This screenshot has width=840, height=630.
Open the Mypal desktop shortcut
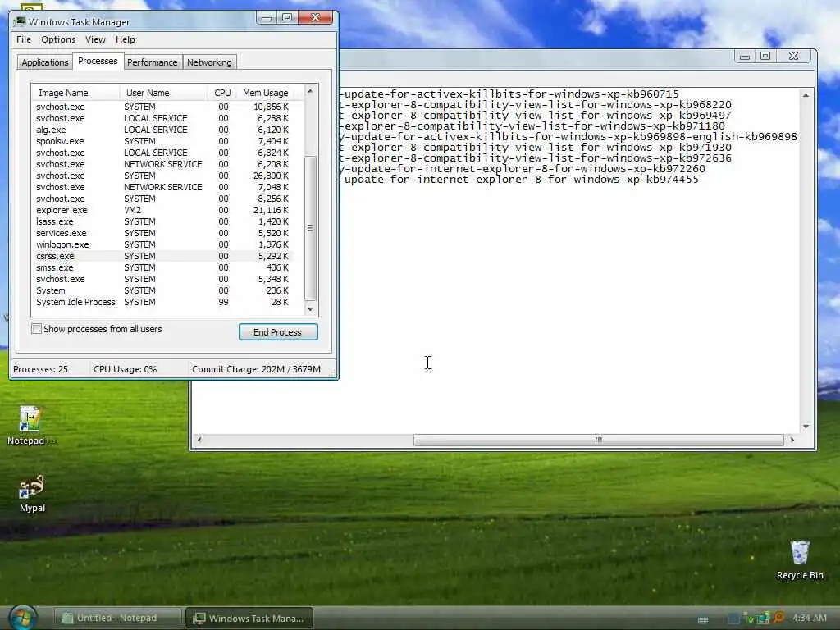(32, 493)
